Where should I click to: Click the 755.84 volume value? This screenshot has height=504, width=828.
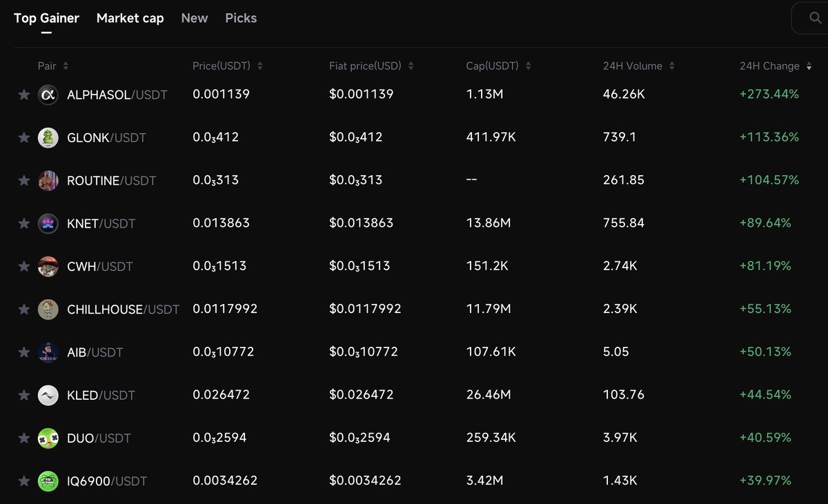point(624,223)
